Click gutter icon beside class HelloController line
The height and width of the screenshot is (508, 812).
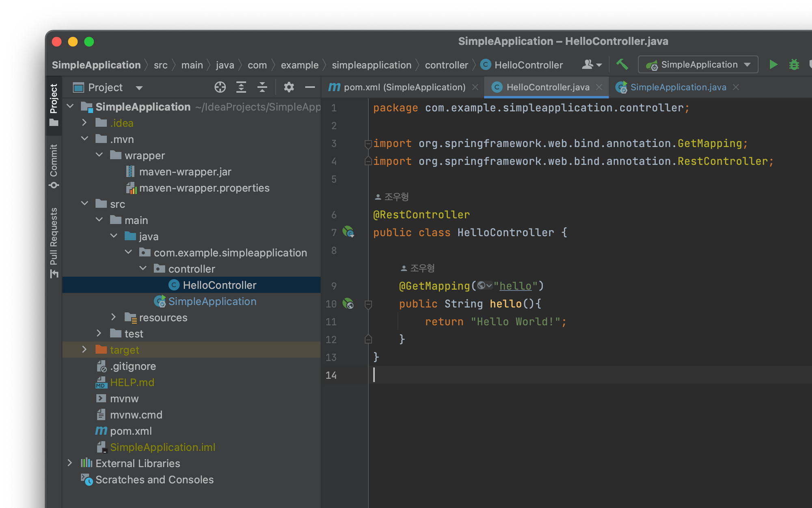click(348, 232)
